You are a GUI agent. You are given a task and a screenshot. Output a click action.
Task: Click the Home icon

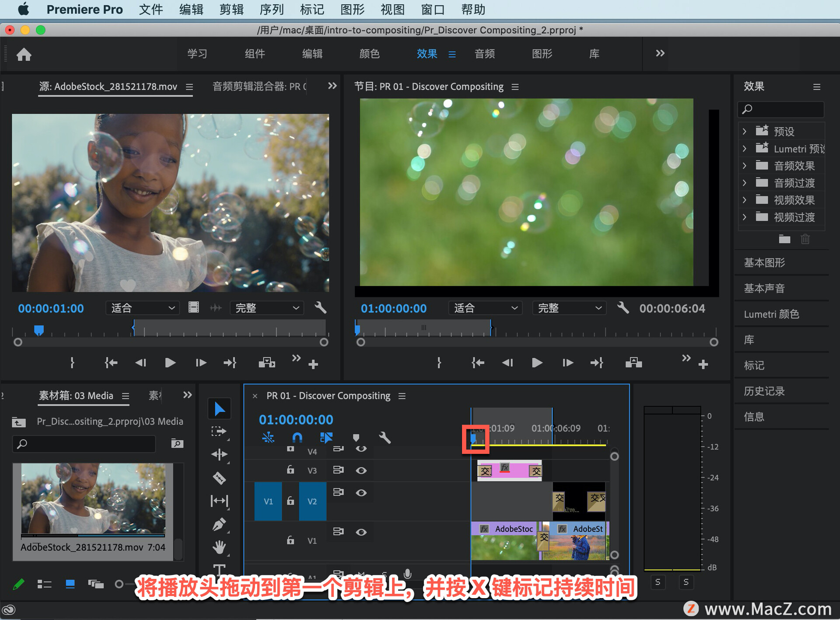click(24, 54)
